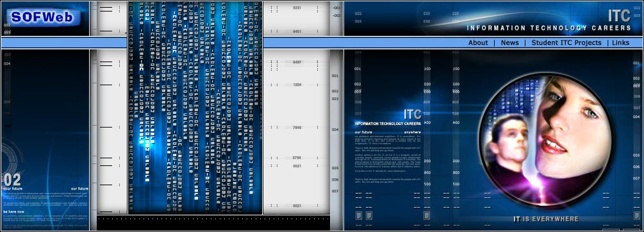Click the third document page icon near center

427,215
